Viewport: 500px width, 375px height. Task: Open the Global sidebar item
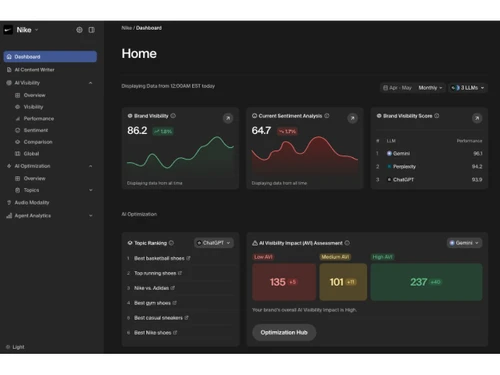[x=31, y=154]
